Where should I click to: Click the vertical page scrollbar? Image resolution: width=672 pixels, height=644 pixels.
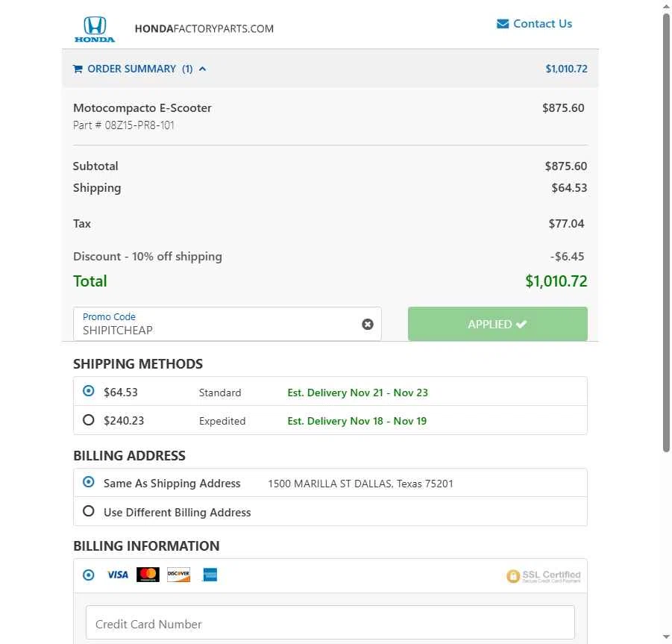pos(666,233)
